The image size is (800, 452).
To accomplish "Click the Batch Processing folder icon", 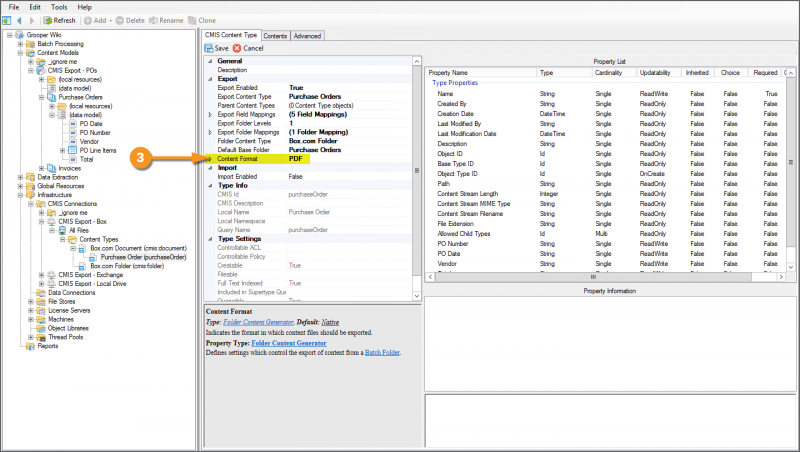I will pyautogui.click(x=31, y=44).
